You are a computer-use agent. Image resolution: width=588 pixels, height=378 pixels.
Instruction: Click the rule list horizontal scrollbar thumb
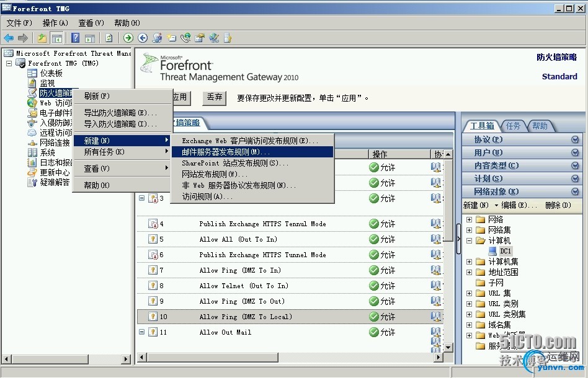pos(213,358)
